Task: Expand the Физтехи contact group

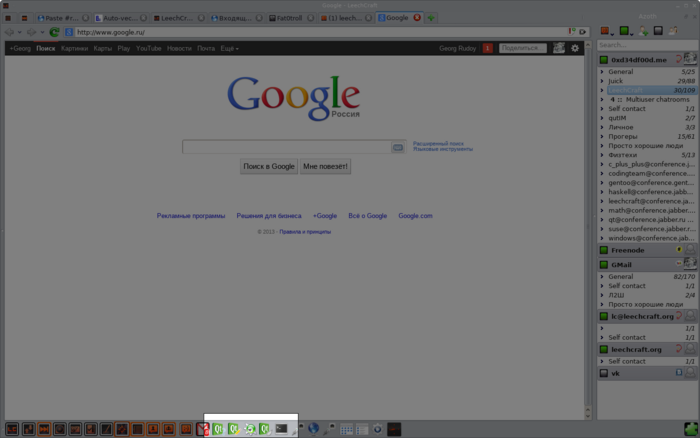Action: pyautogui.click(x=602, y=155)
